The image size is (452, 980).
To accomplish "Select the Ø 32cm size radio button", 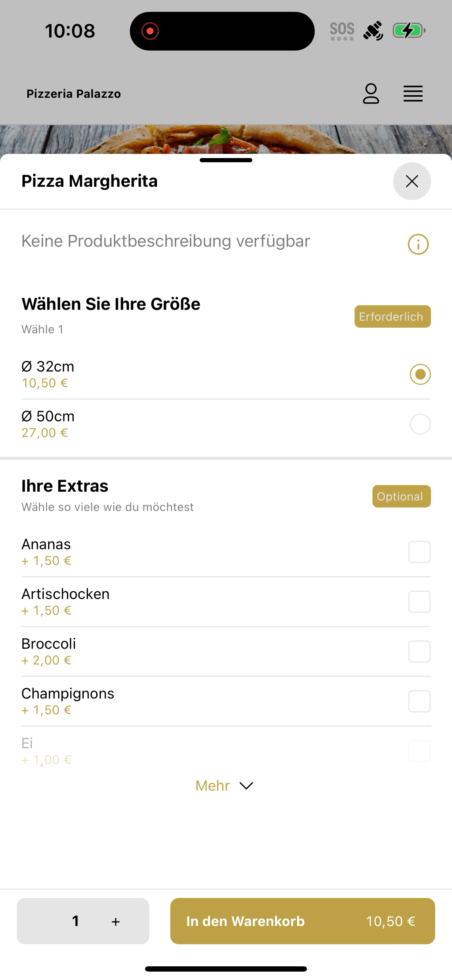I will pos(420,374).
